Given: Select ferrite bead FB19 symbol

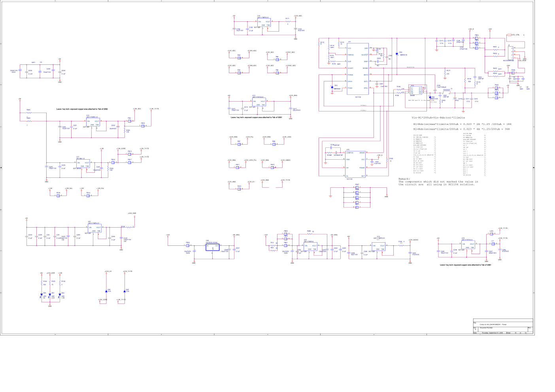Looking at the screenshot, I should click(x=88, y=196).
